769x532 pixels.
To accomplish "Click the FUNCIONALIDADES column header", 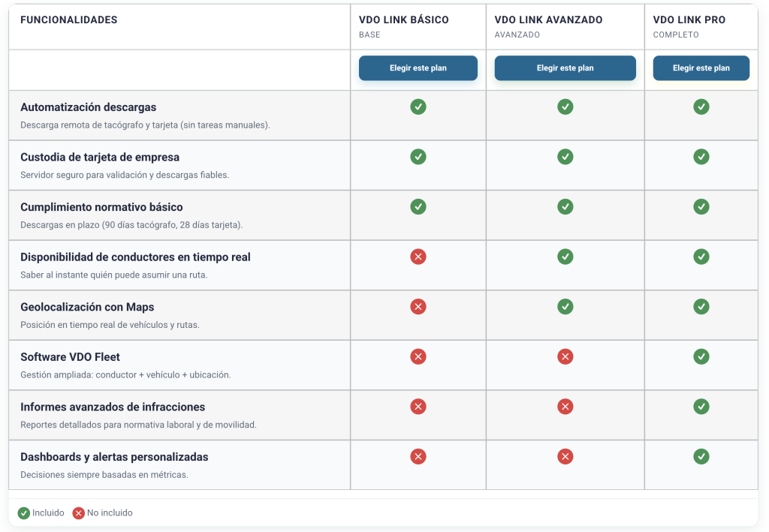I will pyautogui.click(x=68, y=20).
